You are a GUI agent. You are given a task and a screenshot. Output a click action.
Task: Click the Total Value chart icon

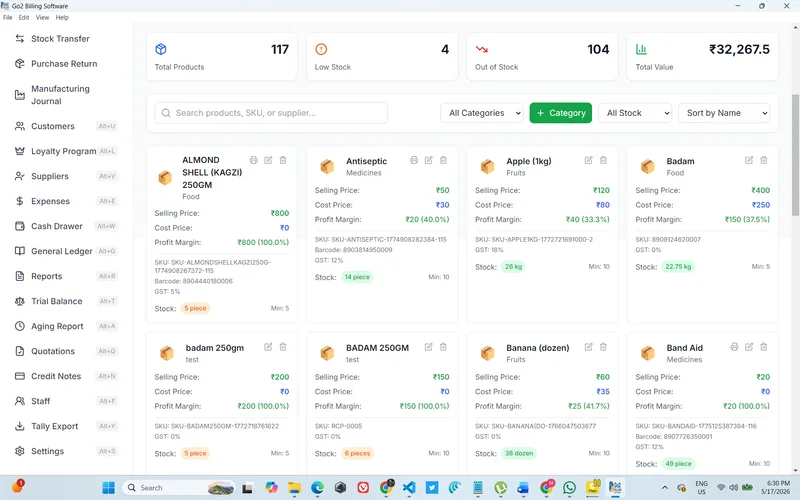(x=641, y=49)
